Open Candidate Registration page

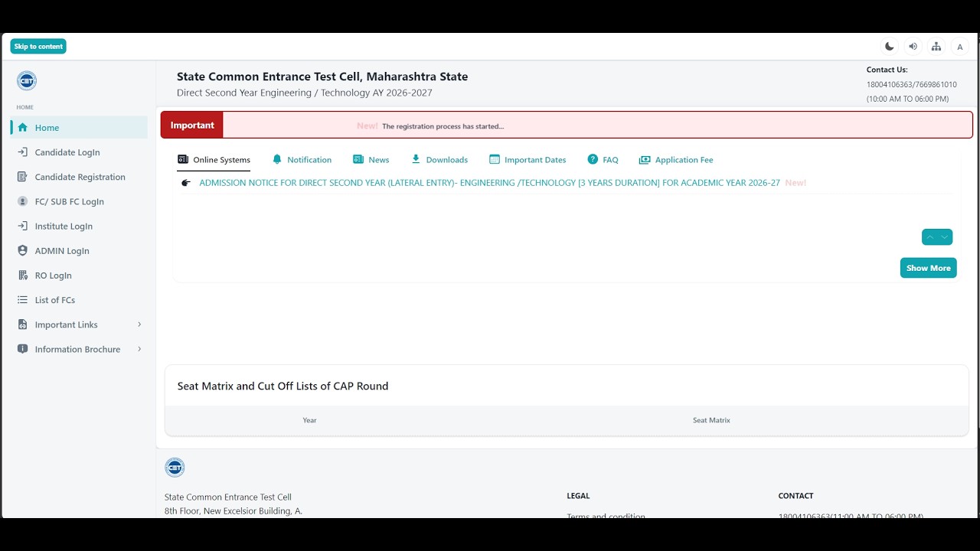point(80,177)
